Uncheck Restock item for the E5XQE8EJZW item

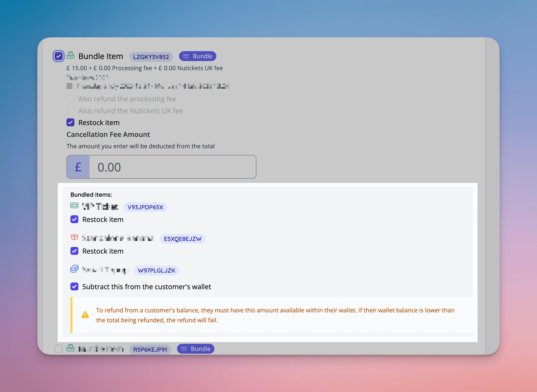[74, 251]
